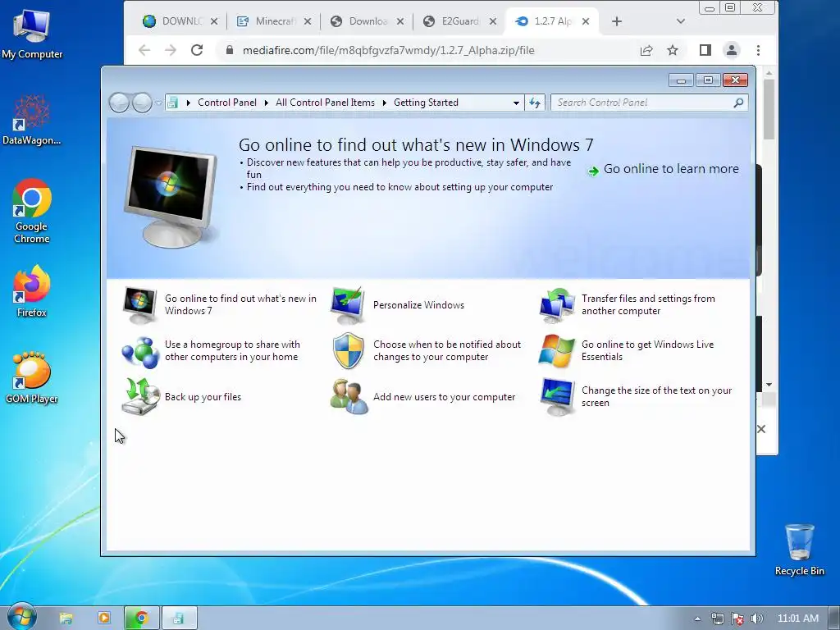Expand the arrow before Control Panel breadcrumb

(x=189, y=103)
